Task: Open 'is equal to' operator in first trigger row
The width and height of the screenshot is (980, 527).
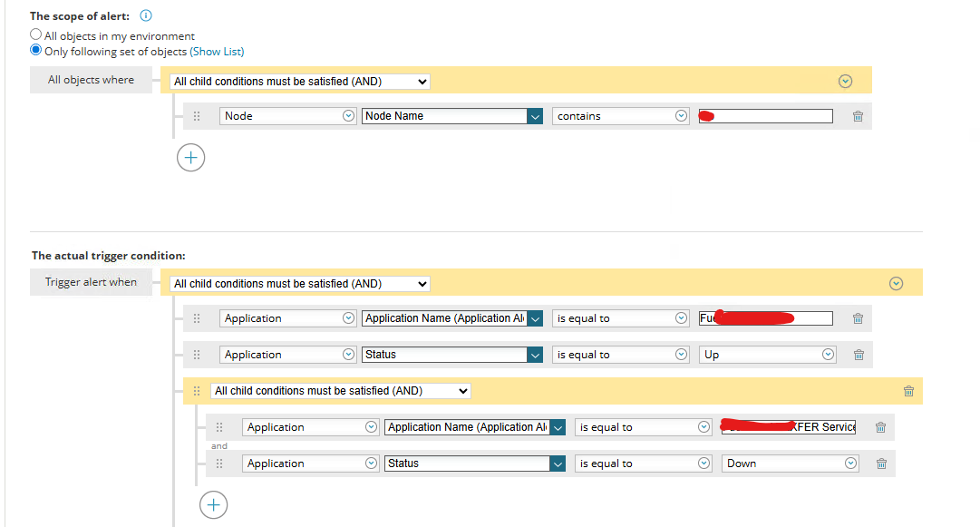Action: (x=620, y=318)
